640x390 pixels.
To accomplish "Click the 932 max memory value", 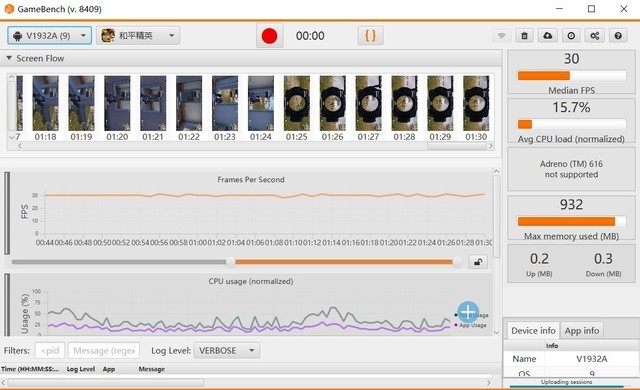I will (571, 204).
